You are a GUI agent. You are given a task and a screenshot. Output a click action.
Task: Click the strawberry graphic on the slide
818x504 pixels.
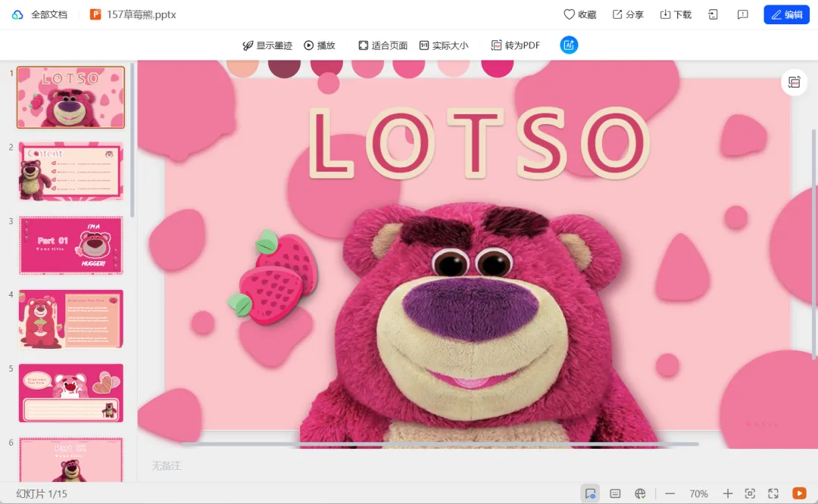[x=273, y=278]
